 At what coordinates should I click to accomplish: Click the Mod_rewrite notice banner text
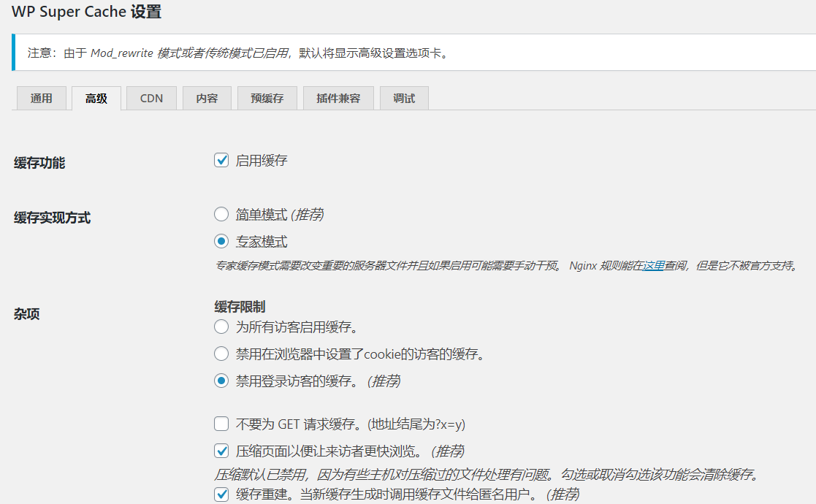pos(237,53)
